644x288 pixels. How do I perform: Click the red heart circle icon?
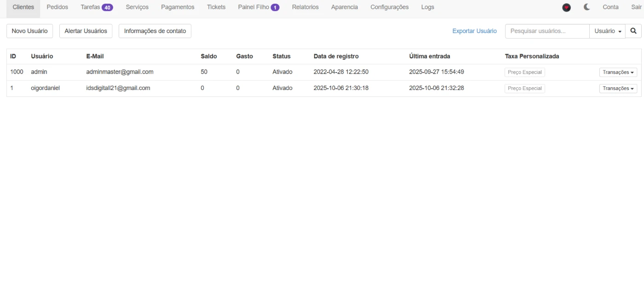coord(566,7)
